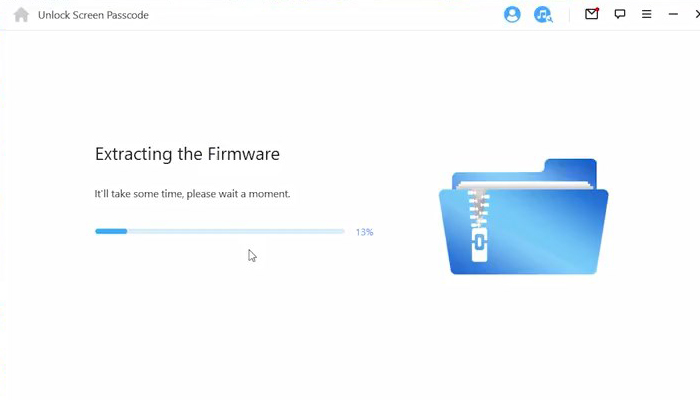Image resolution: width=700 pixels, height=400 pixels.
Task: Click the 'please wait a moment' message
Action: (238, 194)
